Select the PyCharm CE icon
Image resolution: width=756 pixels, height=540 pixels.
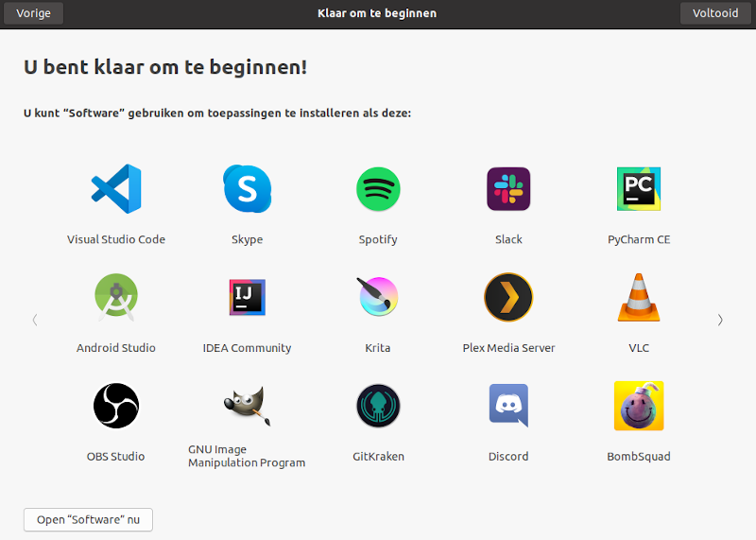pyautogui.click(x=639, y=189)
